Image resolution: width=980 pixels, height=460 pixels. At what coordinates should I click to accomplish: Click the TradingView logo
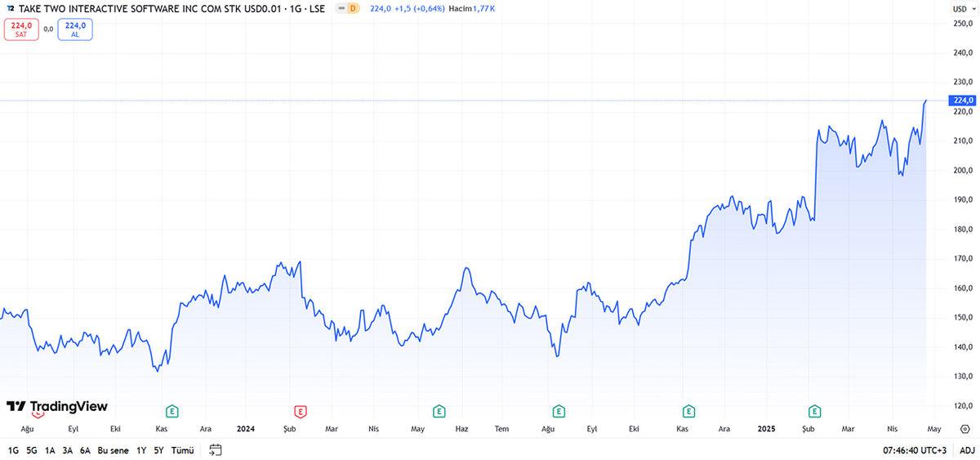pyautogui.click(x=57, y=407)
